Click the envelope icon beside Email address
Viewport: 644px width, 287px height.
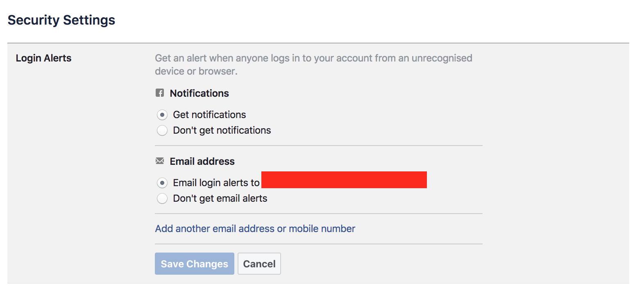[160, 161]
